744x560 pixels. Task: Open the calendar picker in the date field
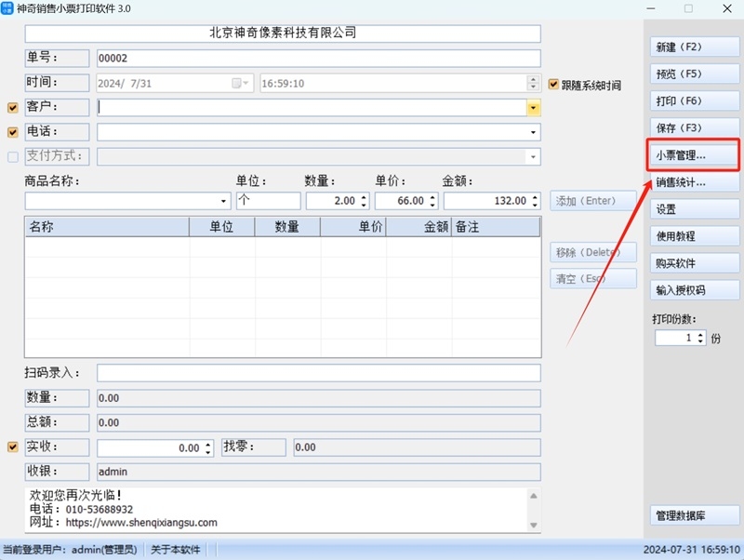click(240, 84)
